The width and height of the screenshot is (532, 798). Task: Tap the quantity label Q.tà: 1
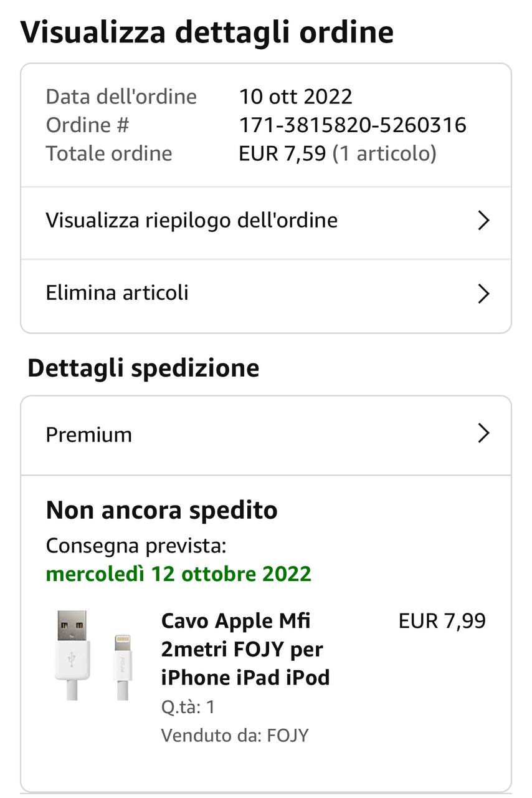[188, 707]
